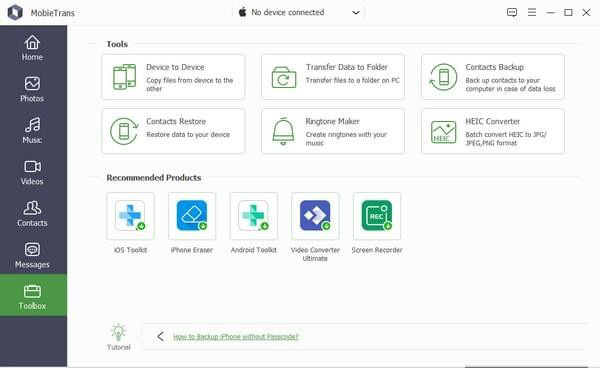Screen dimensions: 600x368
Task: Open Transfer Data to Folder tool
Action: click(333, 77)
